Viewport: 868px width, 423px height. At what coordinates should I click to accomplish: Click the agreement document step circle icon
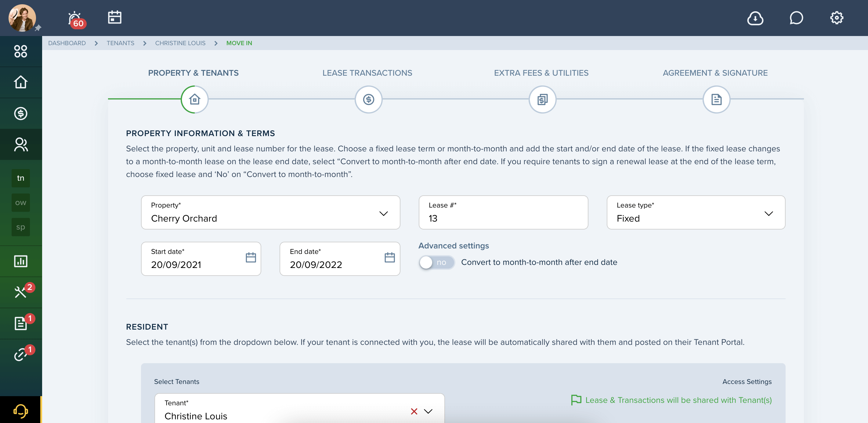(716, 99)
